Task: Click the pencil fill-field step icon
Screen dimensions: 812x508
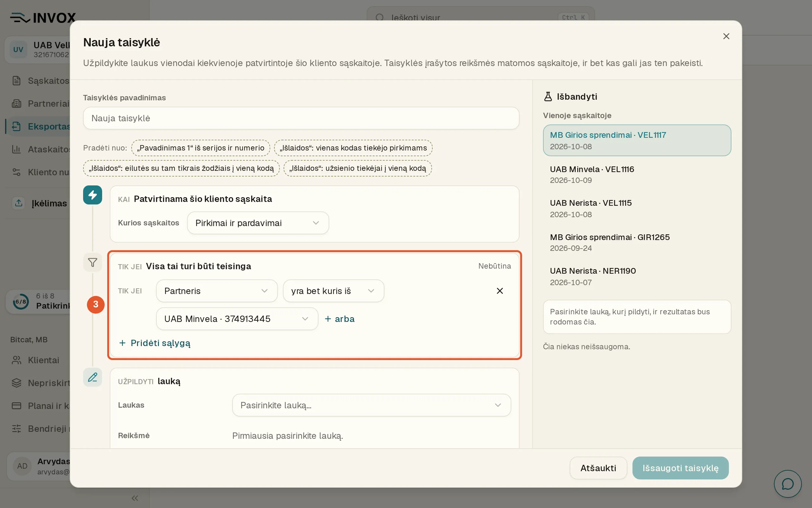Action: (x=93, y=377)
